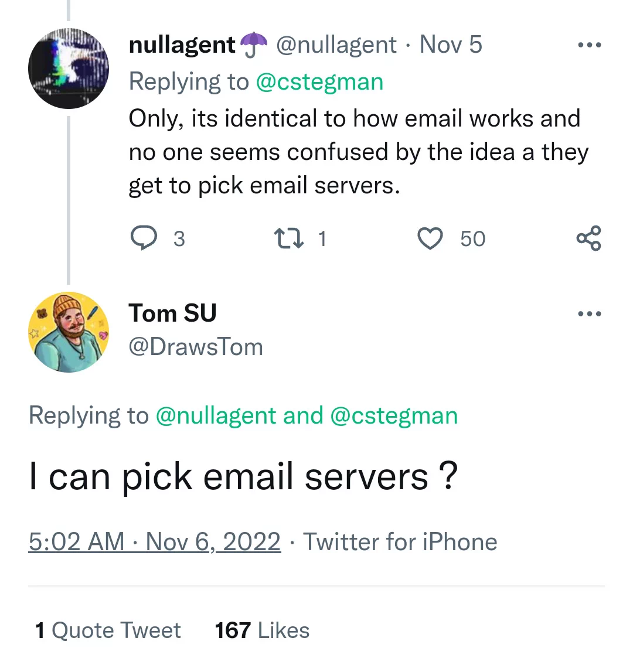633x672 pixels.
Task: Like nullagent's tweet with heart icon
Action: (430, 238)
